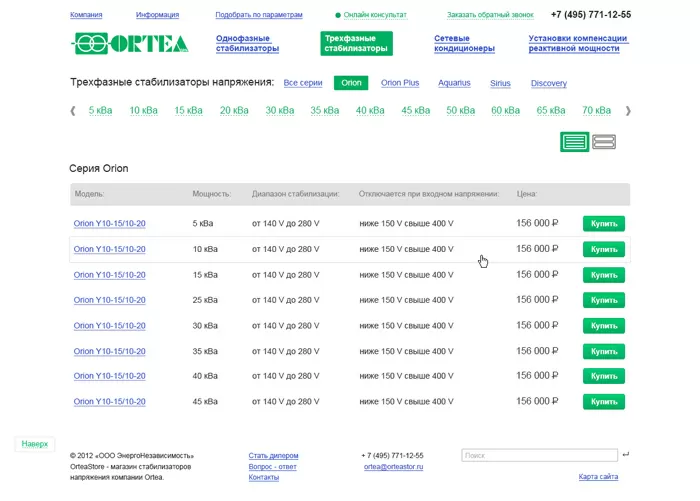Click the Диапазон стабилизации column header

click(x=296, y=194)
